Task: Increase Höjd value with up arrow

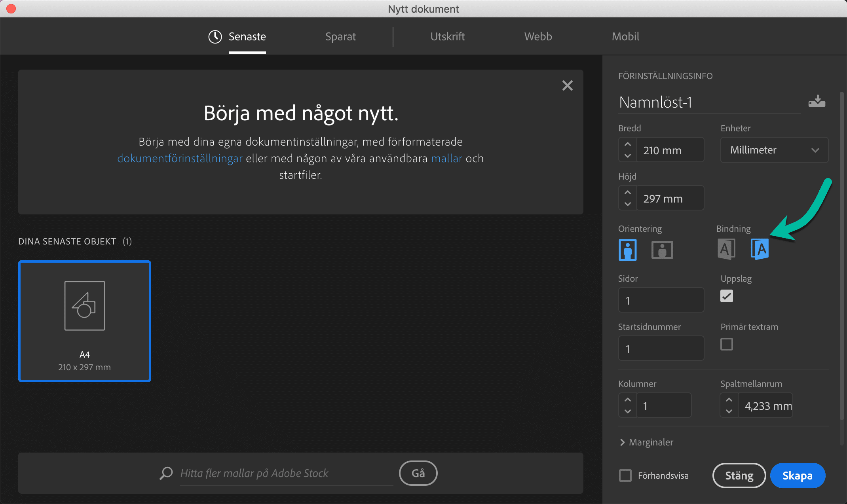Action: (x=628, y=192)
